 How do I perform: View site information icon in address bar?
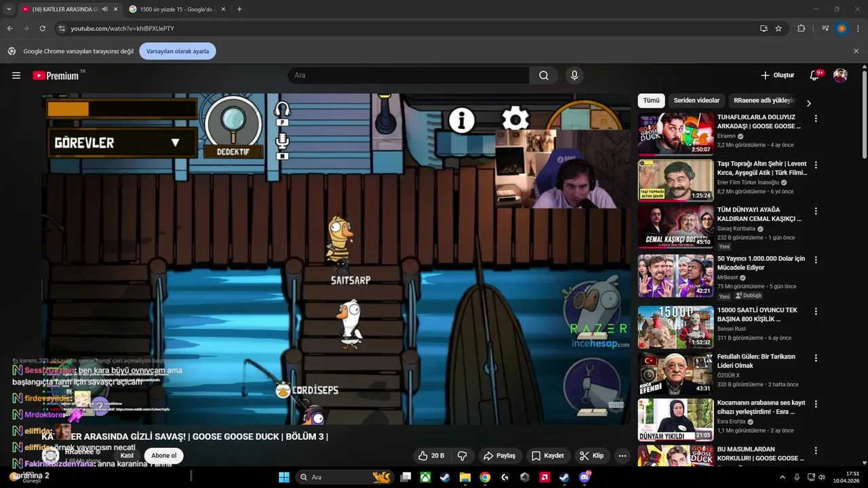click(62, 28)
